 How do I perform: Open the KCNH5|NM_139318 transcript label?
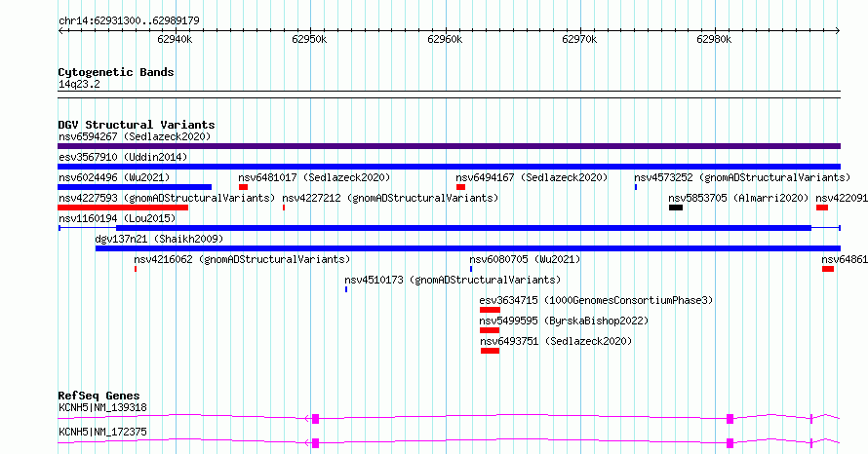point(102,407)
